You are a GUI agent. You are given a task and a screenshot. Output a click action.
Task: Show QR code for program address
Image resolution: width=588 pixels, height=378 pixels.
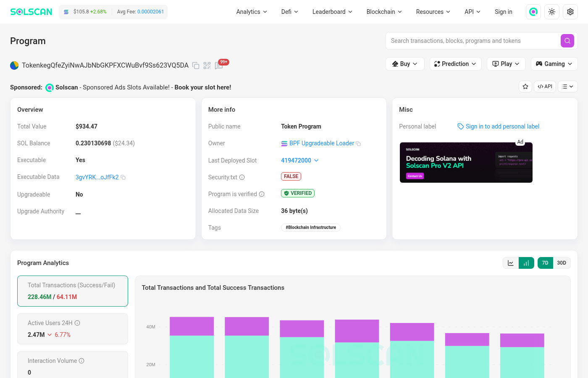point(207,66)
